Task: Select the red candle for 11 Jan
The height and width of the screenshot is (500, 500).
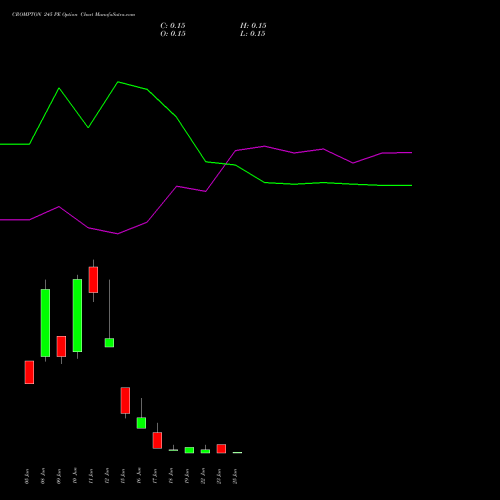Action: pyautogui.click(x=93, y=280)
